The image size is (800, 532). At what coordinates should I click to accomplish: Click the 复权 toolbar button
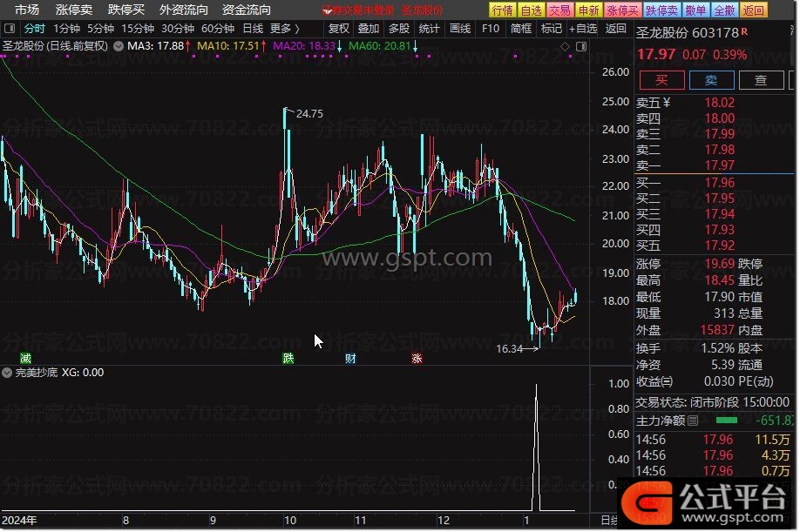[x=339, y=29]
